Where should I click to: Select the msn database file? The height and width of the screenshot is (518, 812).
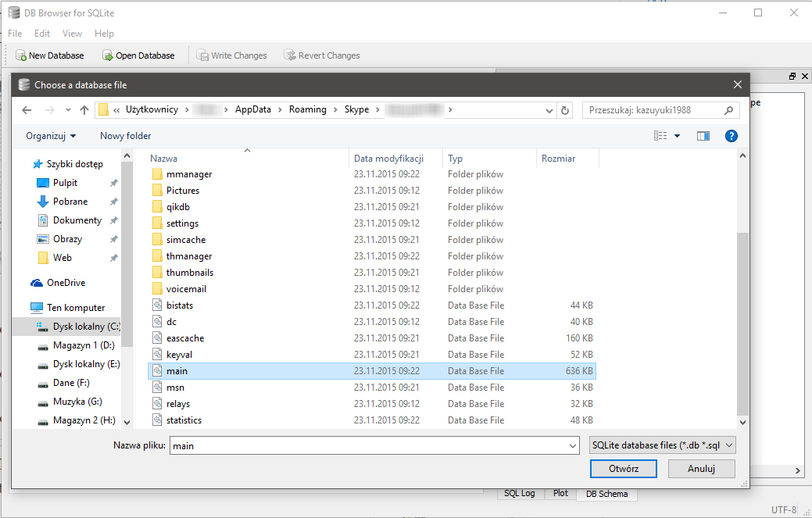point(372,388)
